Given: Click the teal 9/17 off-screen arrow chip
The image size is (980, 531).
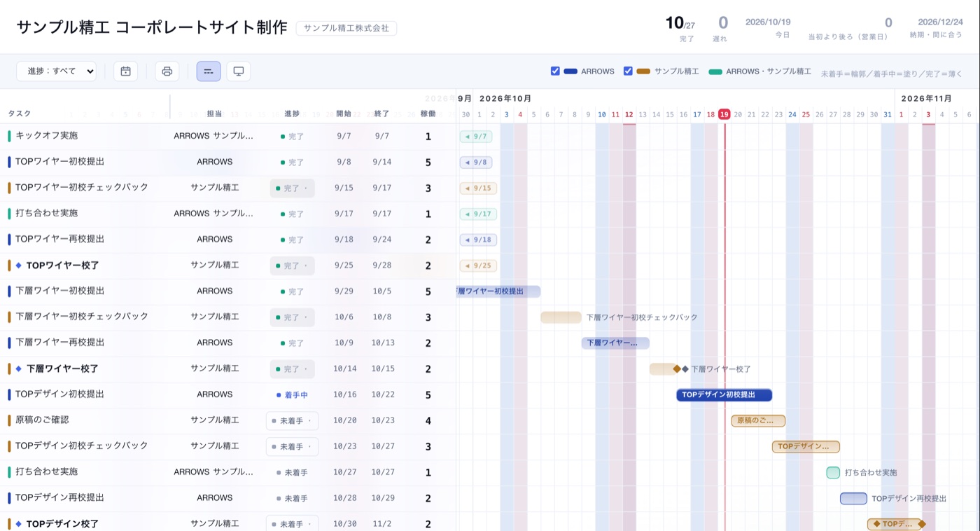Looking at the screenshot, I should [478, 214].
